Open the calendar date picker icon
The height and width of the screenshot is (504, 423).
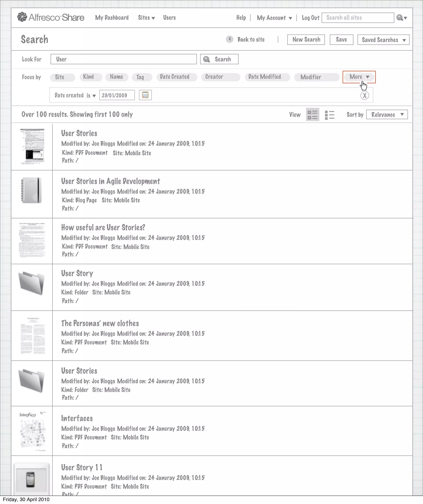point(145,95)
